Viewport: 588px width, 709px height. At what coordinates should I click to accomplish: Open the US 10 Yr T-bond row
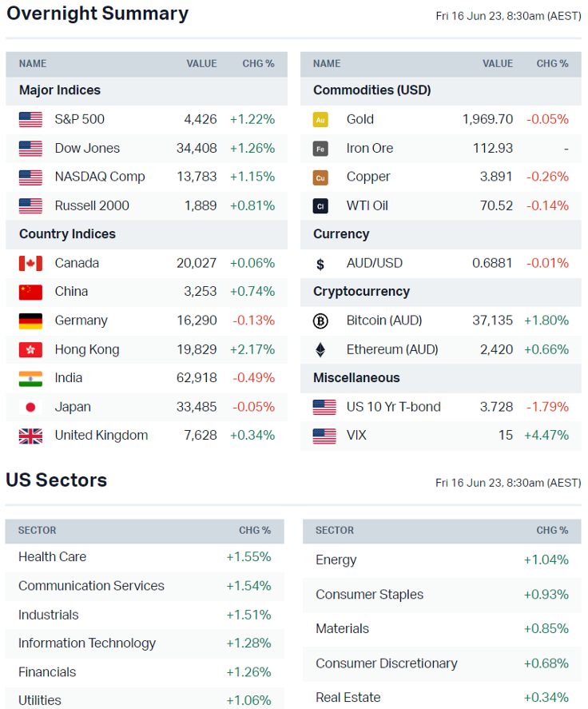(393, 407)
